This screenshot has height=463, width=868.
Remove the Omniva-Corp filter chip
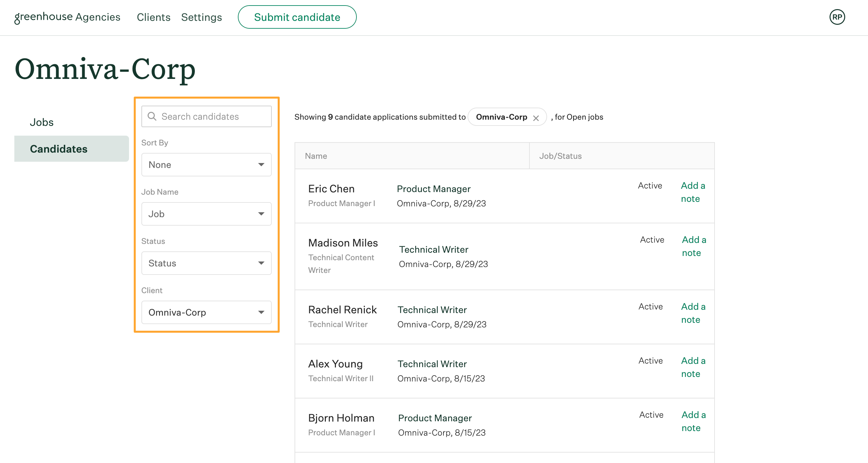(536, 118)
